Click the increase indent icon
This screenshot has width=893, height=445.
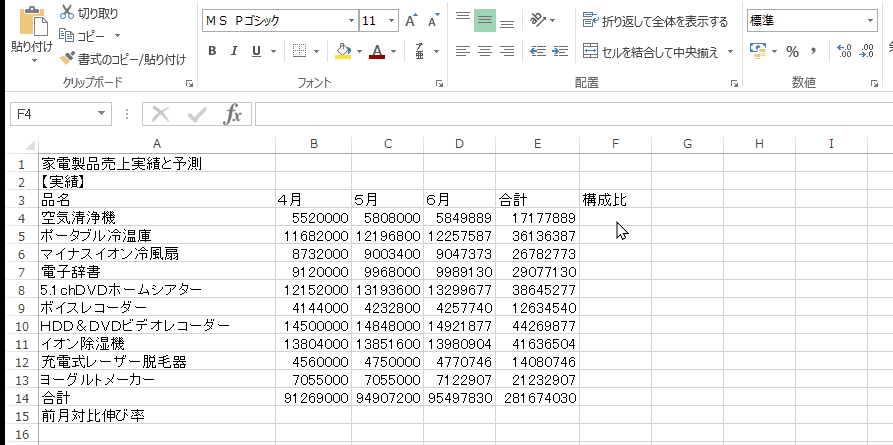coord(564,51)
